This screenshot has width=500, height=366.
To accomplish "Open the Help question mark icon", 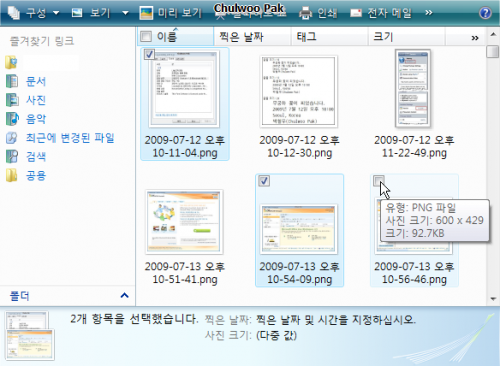I will coord(485,13).
